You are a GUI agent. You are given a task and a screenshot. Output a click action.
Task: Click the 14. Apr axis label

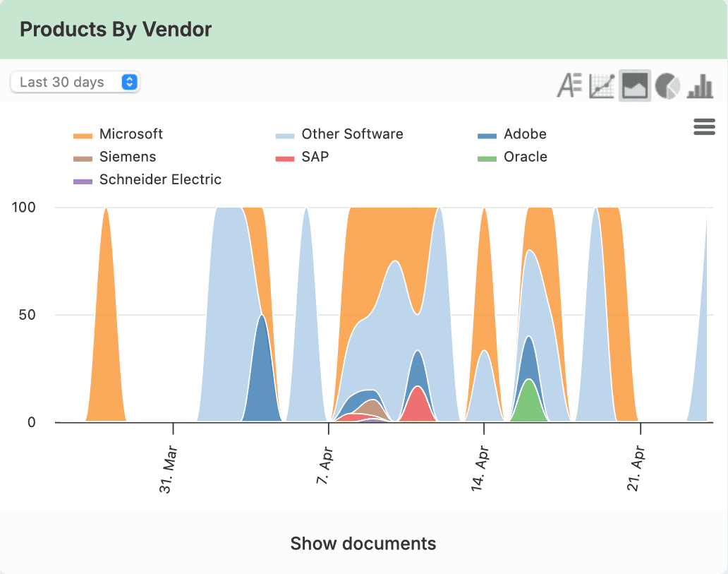coord(480,469)
